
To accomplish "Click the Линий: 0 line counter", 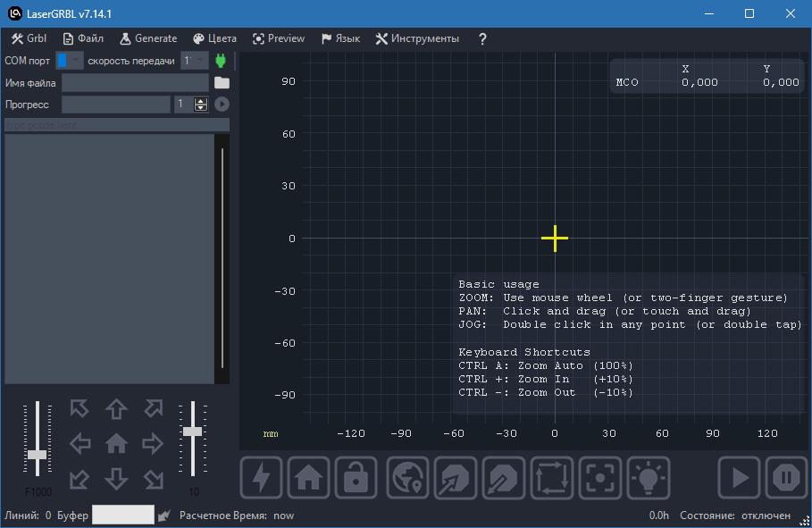I will (28, 515).
